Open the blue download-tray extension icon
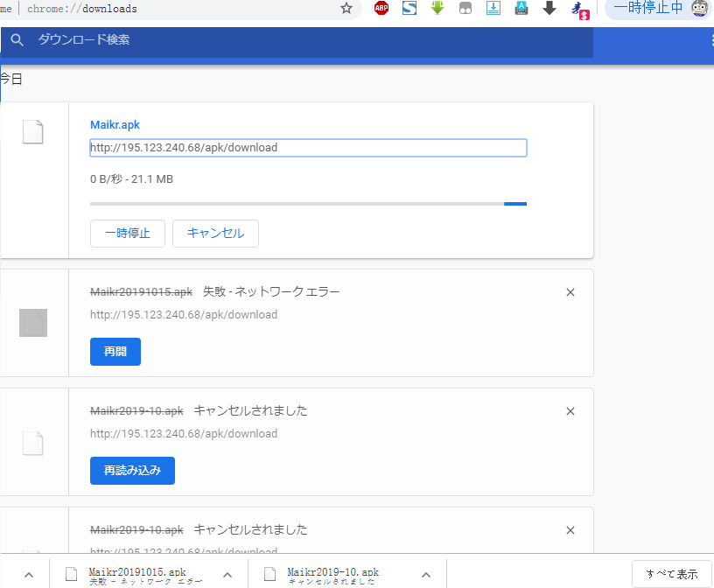The height and width of the screenshot is (588, 714). coord(493,8)
